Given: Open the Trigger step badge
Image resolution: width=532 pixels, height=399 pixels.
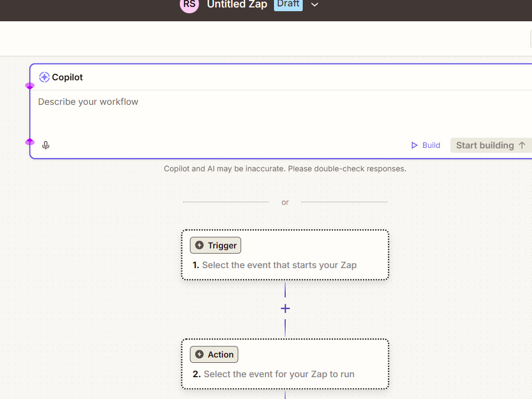Looking at the screenshot, I should coord(215,245).
